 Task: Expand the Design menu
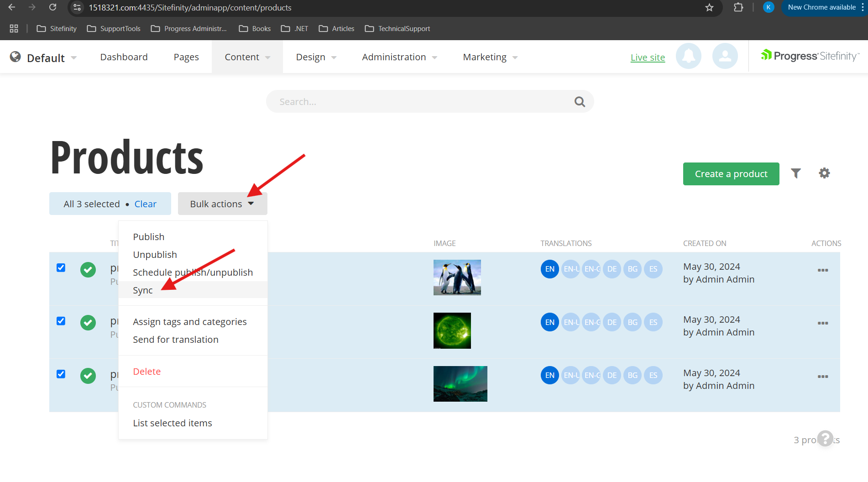pyautogui.click(x=316, y=57)
